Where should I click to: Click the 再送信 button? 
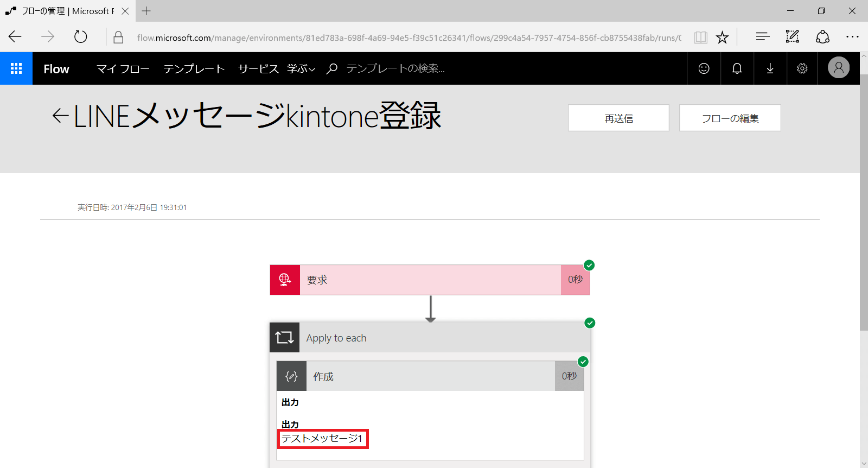coord(618,118)
